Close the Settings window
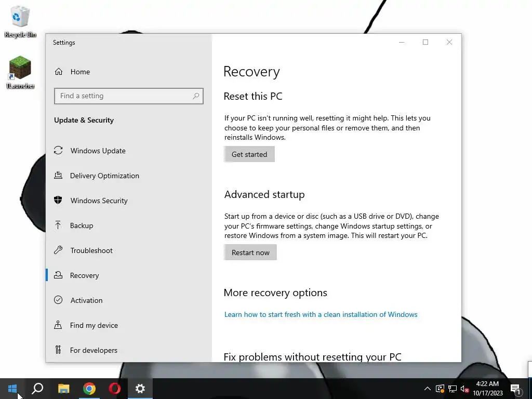The image size is (532, 399). 449,42
